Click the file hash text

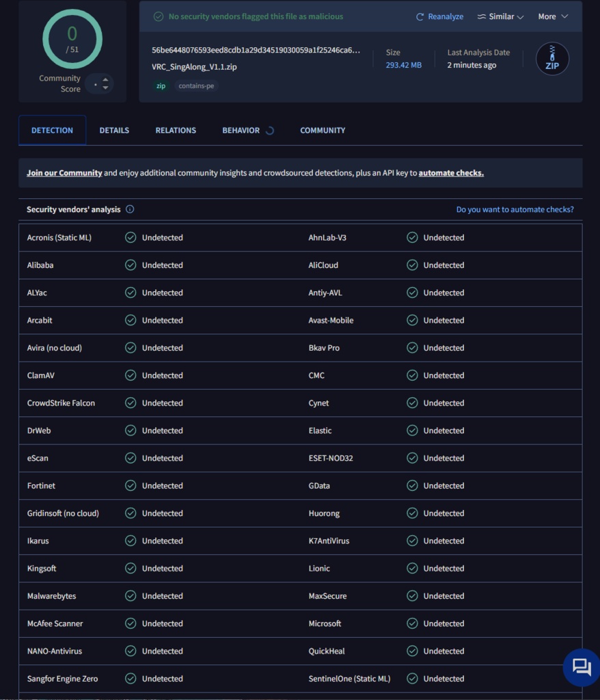256,50
